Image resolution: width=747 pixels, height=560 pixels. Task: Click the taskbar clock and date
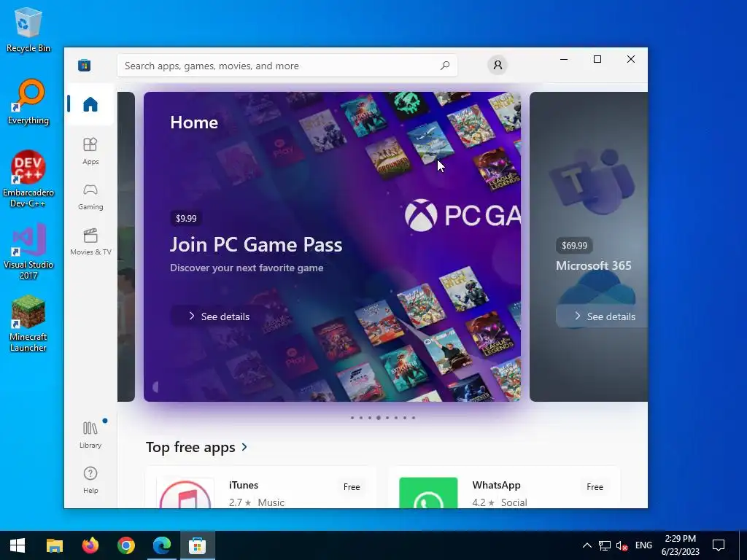(680, 545)
